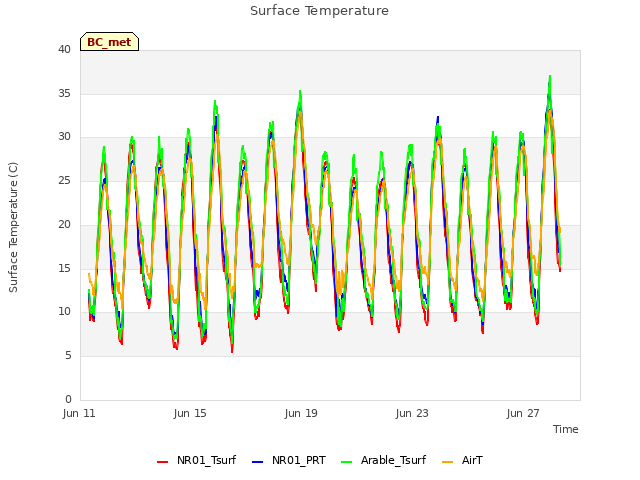Image resolution: width=640 pixels, height=480 pixels.
Task: Click the 5 y-axis tick label
Action: tap(68, 356)
